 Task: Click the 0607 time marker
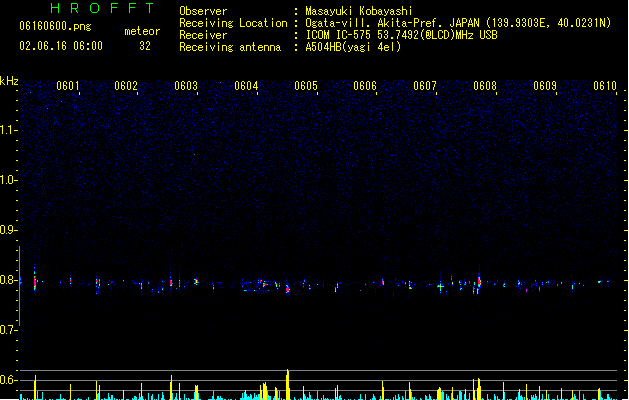[425, 86]
